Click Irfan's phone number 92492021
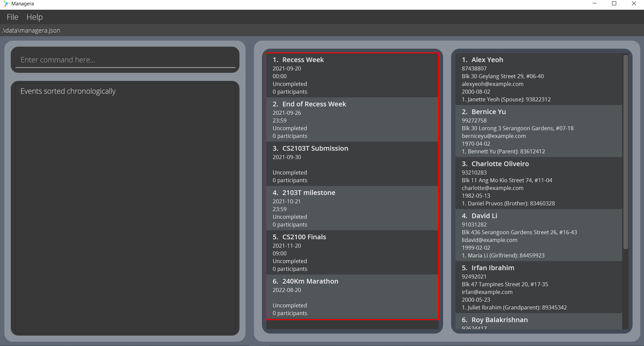644x346 pixels. point(474,277)
